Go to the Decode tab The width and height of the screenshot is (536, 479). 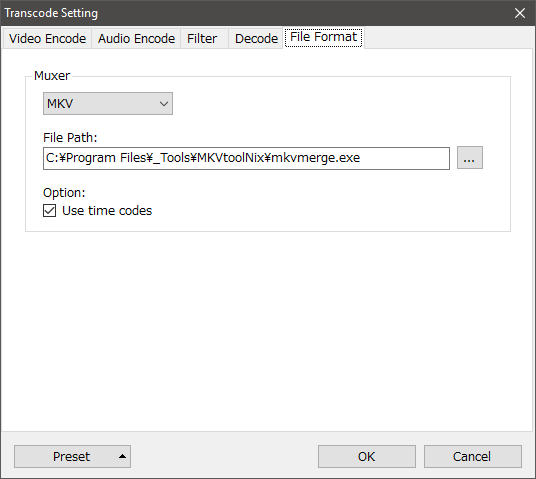tap(256, 38)
